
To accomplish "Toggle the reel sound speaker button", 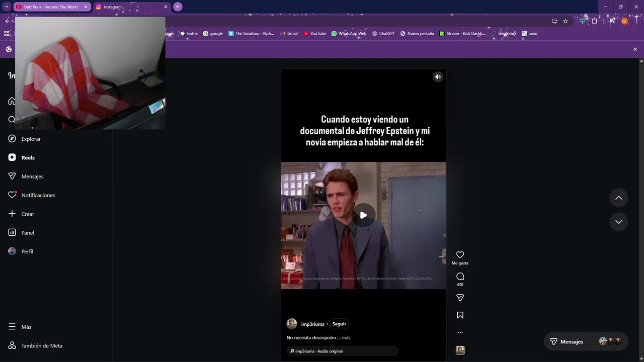I will (x=438, y=77).
